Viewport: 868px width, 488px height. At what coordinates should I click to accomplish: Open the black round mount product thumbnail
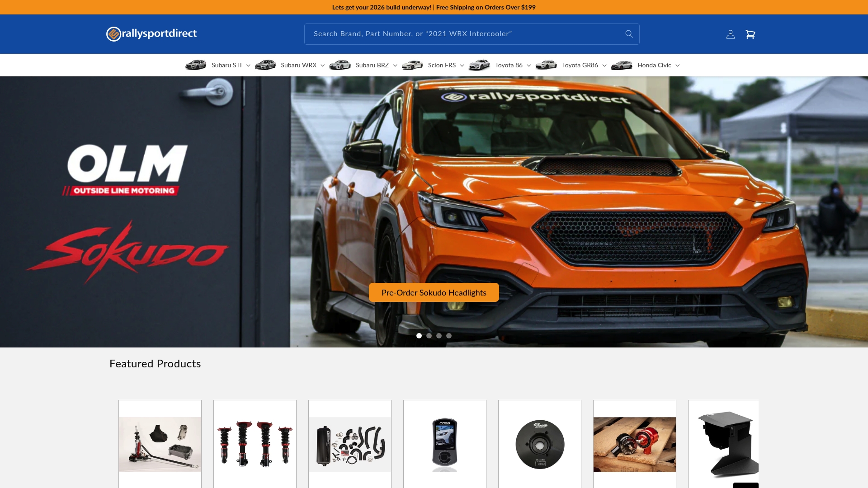click(540, 444)
